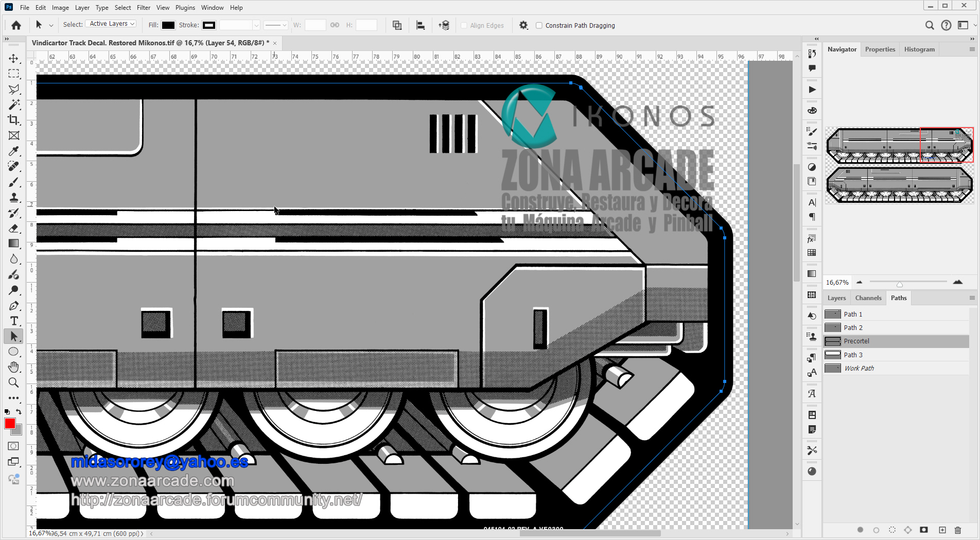Open the Active Layers select dropdown
The height and width of the screenshot is (540, 980).
(111, 24)
